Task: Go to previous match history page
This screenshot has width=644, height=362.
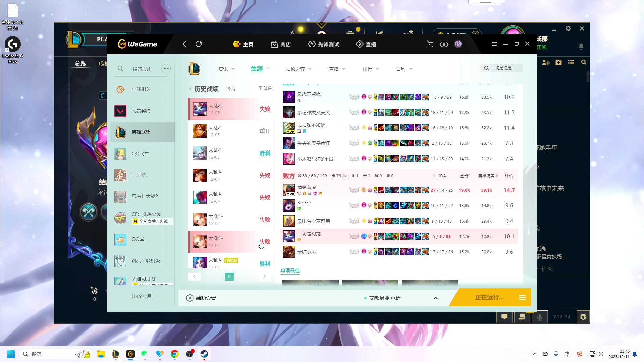Action: 194,277
